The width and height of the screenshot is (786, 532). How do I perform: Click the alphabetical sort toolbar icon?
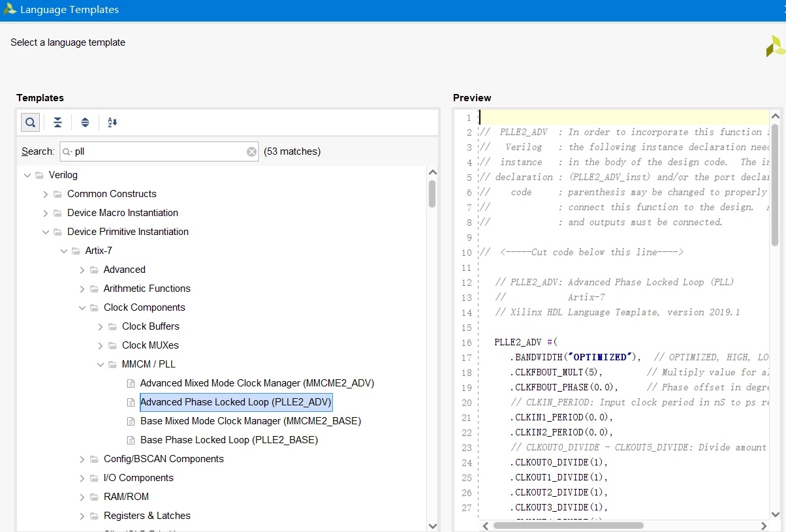pos(112,122)
